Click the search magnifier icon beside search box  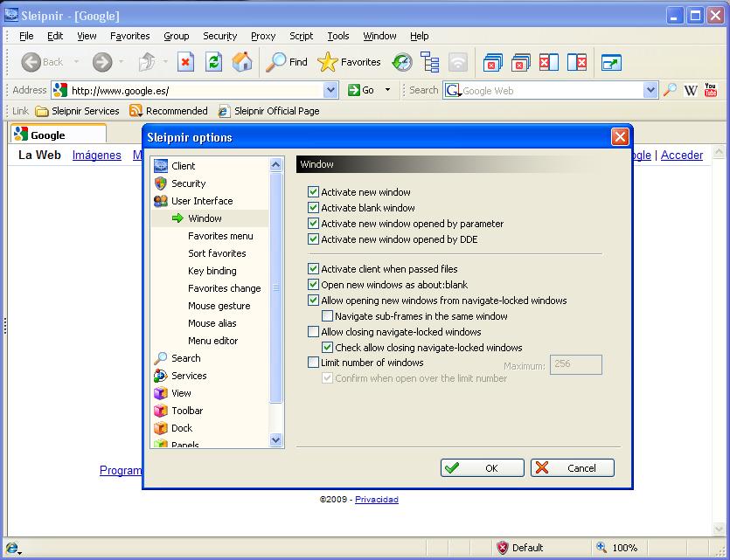[670, 90]
